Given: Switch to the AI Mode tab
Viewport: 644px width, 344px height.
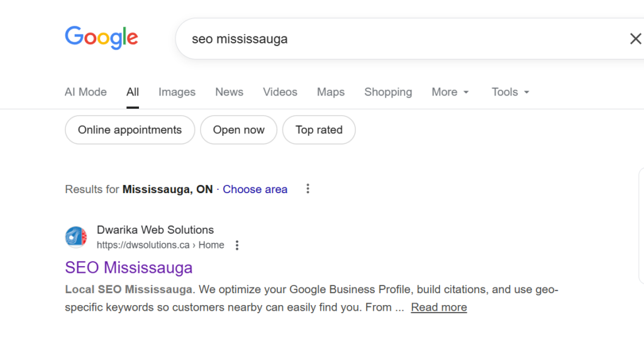Looking at the screenshot, I should [86, 92].
